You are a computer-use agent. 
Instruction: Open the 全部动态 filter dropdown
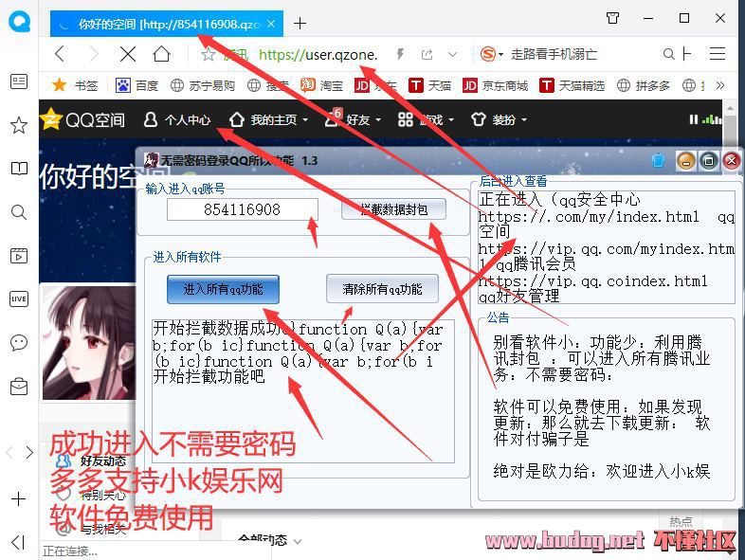coord(269,541)
